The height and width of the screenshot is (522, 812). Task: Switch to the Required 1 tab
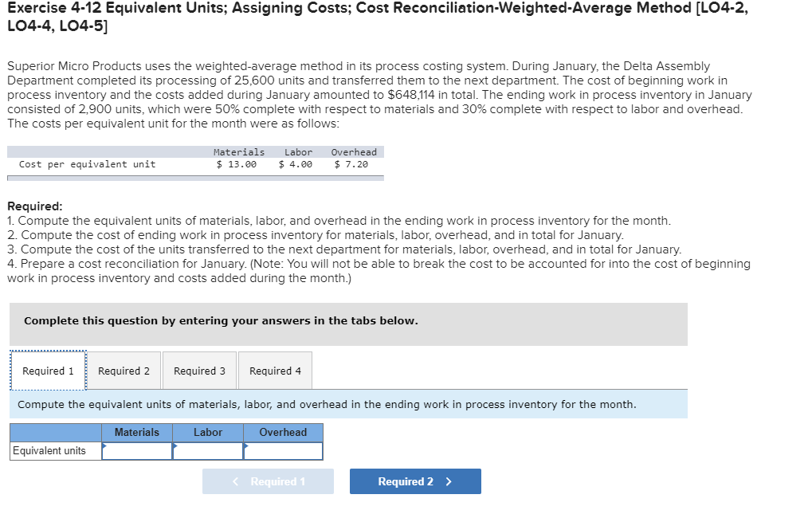click(48, 370)
